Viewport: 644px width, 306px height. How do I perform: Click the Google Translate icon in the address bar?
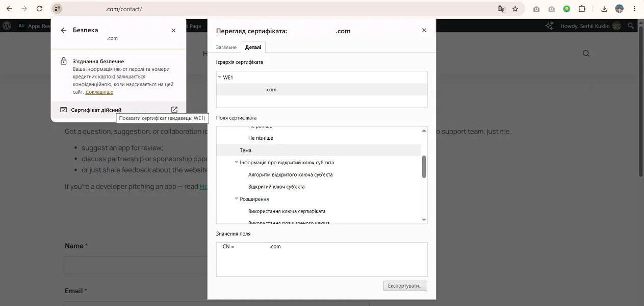click(502, 9)
